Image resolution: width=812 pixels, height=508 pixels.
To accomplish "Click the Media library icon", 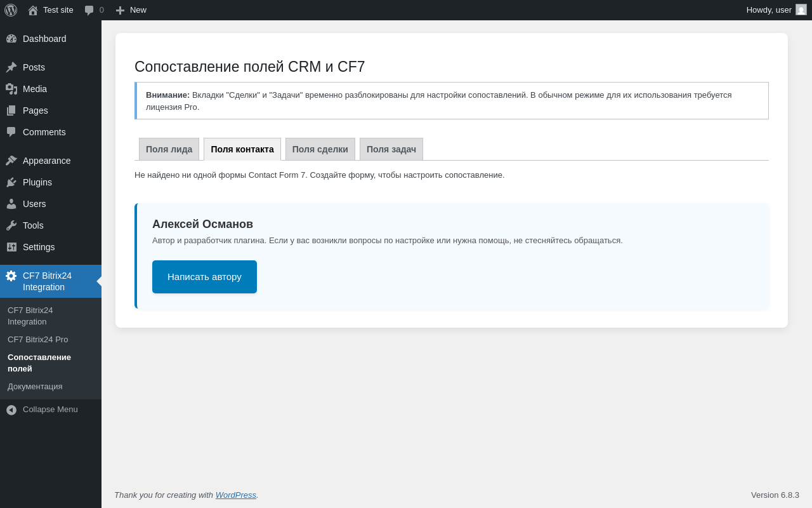I will coord(11,89).
